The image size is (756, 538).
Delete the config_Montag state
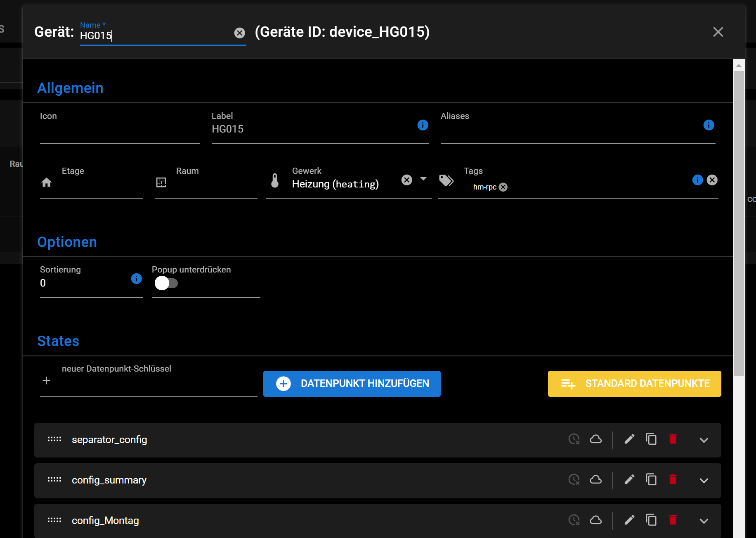(673, 520)
